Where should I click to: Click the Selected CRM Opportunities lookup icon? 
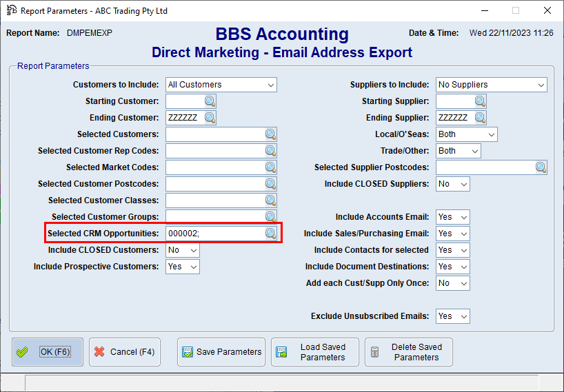(x=270, y=234)
